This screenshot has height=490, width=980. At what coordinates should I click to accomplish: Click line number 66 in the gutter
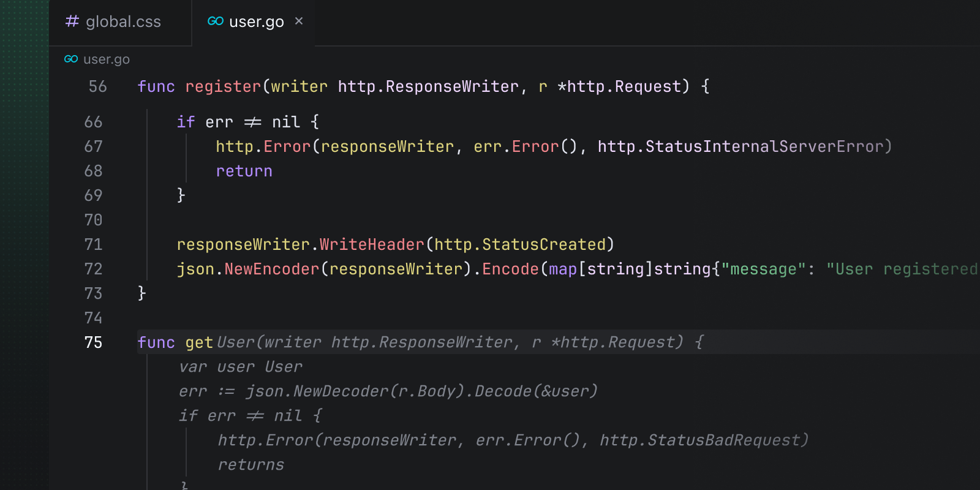pyautogui.click(x=93, y=122)
